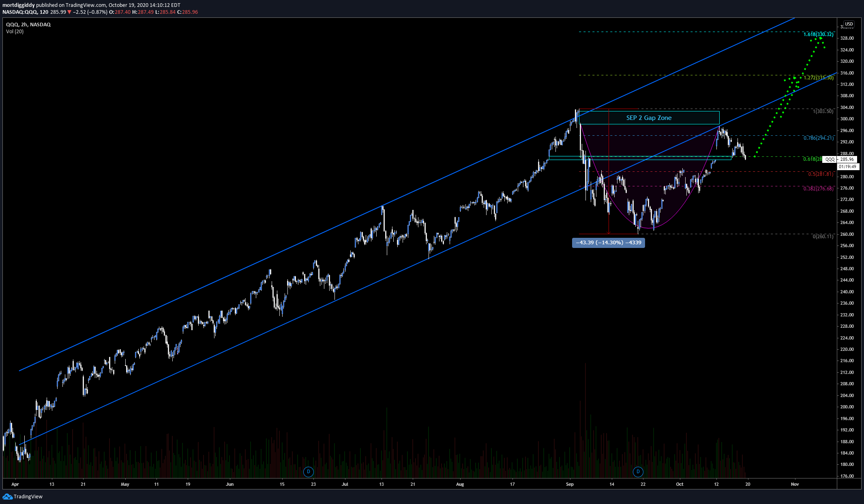Click the H:287.49 high value in header
The height and width of the screenshot is (504, 864).
click(143, 12)
